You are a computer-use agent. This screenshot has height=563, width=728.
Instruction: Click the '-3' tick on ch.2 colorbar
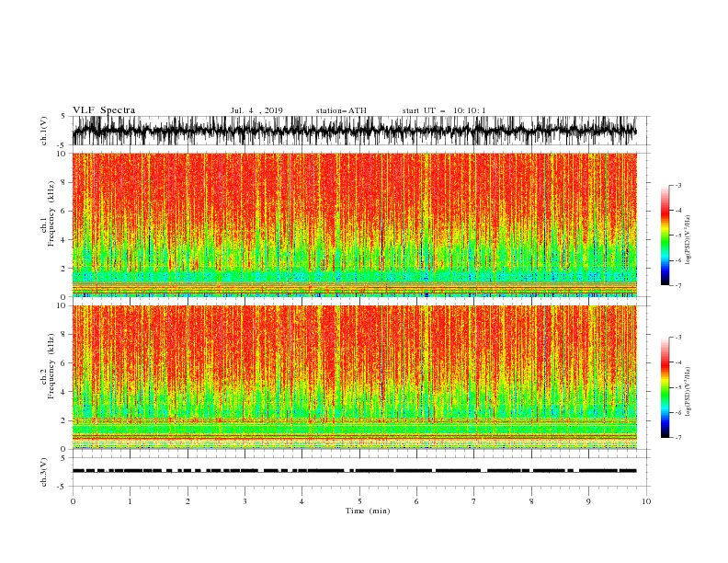pyautogui.click(x=677, y=338)
